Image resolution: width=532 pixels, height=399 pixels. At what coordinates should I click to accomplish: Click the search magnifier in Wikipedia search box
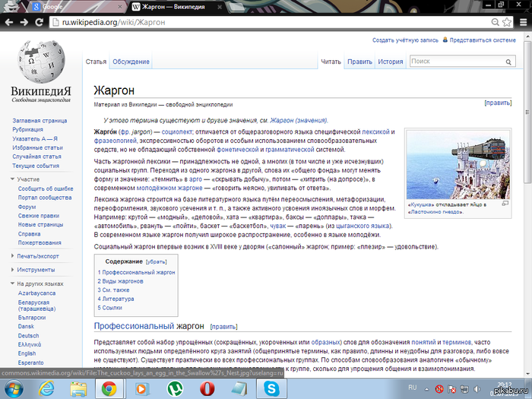click(x=508, y=62)
